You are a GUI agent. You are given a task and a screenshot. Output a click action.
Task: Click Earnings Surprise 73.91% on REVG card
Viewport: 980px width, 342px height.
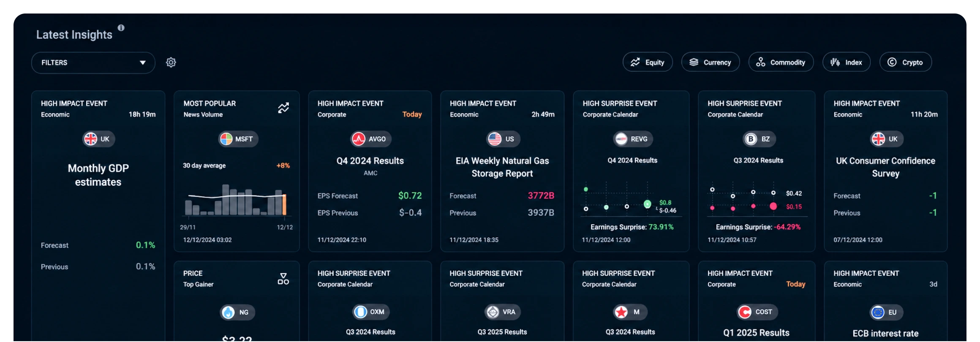click(632, 227)
